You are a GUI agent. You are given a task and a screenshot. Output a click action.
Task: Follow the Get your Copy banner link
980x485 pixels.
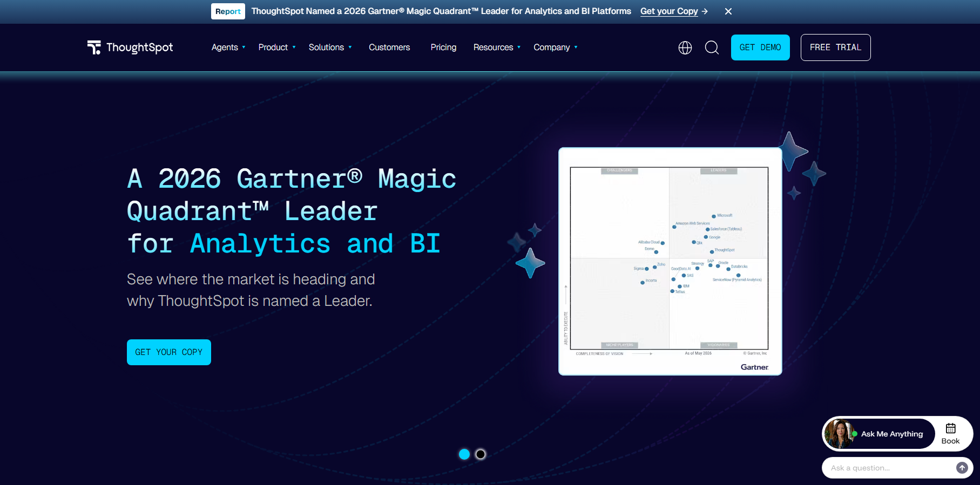point(674,11)
